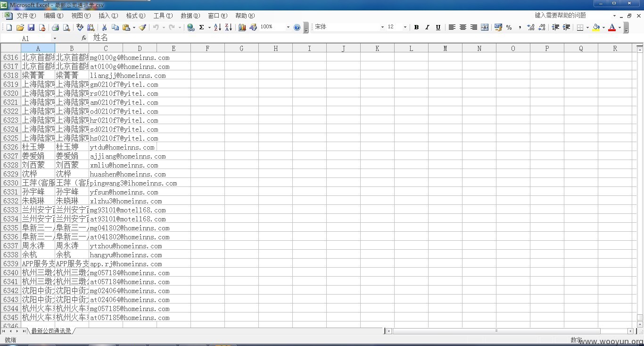Viewport: 644px width, 346px height.
Task: Click the Redo arrow icon
Action: point(172,27)
